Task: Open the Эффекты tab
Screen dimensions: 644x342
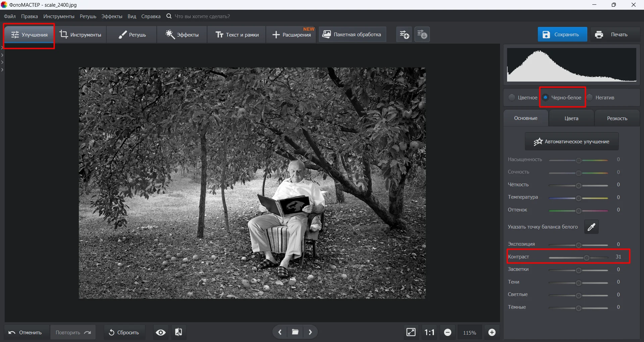Action: pyautogui.click(x=182, y=35)
